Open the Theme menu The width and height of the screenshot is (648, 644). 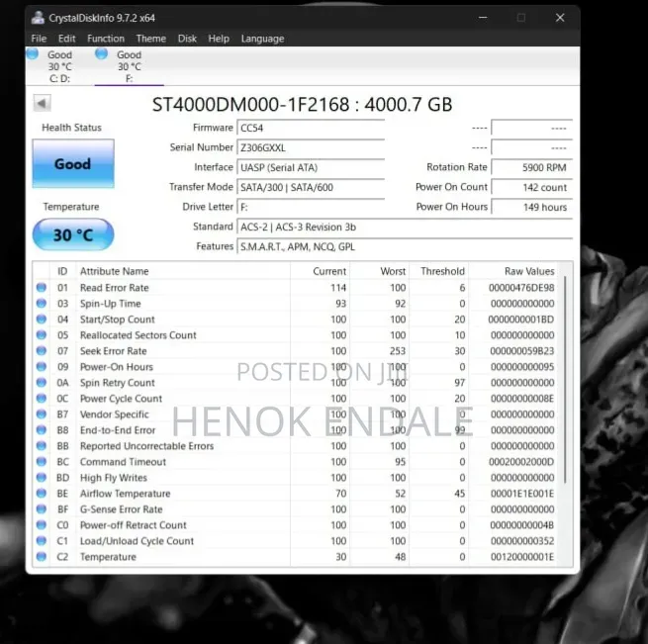tap(151, 39)
